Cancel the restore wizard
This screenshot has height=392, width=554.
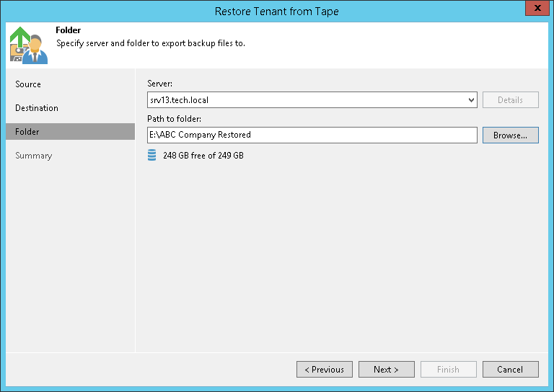pos(510,370)
